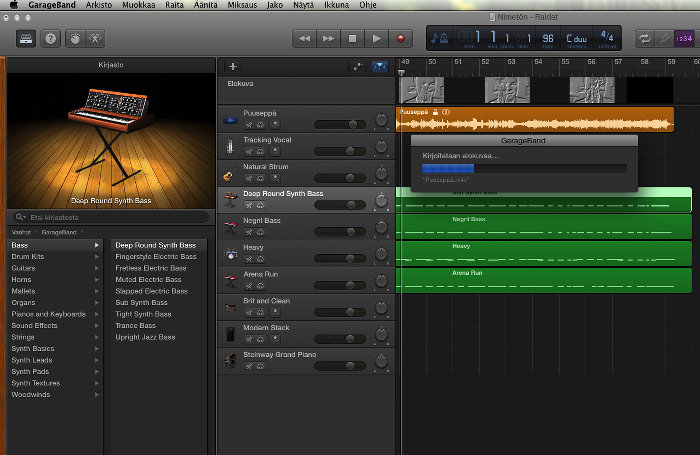Expand the Synth Leads library category
The height and width of the screenshot is (455, 700).
pos(96,360)
